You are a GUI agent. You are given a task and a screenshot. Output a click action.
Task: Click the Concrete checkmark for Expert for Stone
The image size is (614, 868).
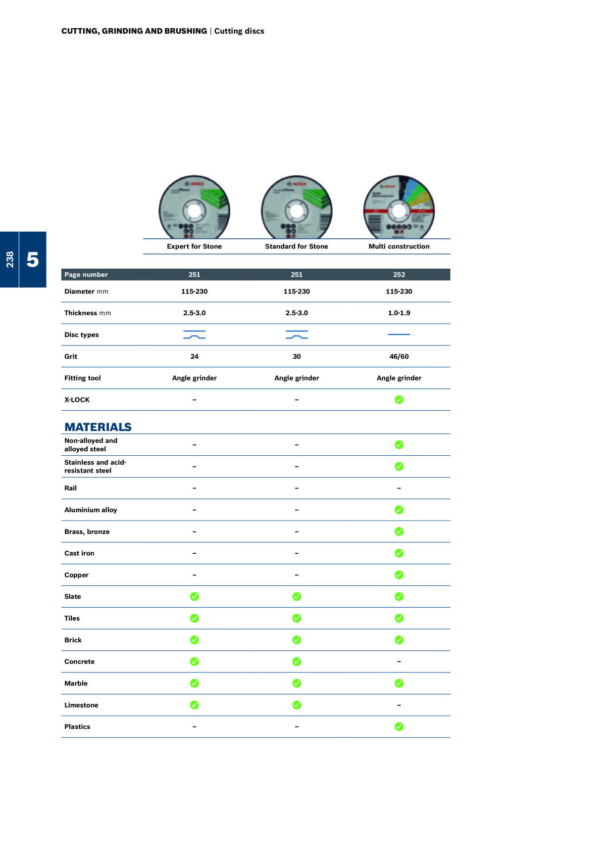click(195, 662)
